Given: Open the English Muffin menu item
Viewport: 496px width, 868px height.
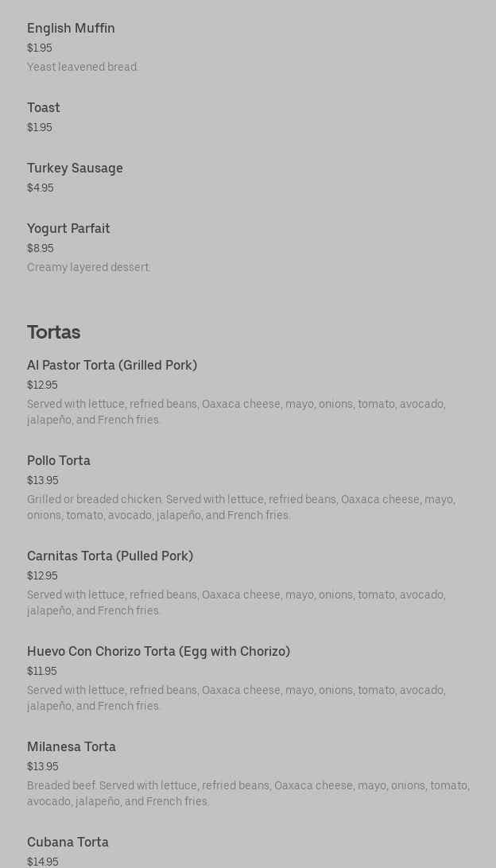Looking at the screenshot, I should [71, 28].
